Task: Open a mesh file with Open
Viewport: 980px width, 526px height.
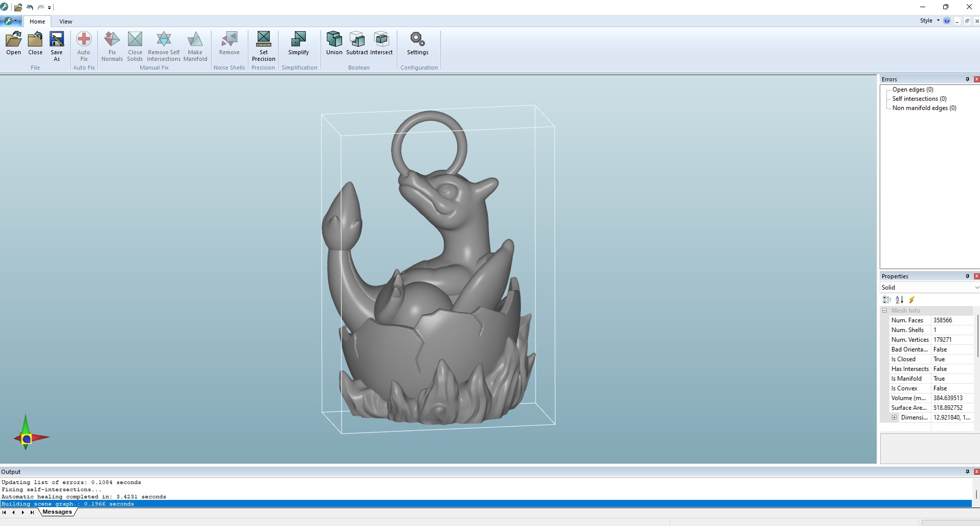Action: tap(14, 43)
